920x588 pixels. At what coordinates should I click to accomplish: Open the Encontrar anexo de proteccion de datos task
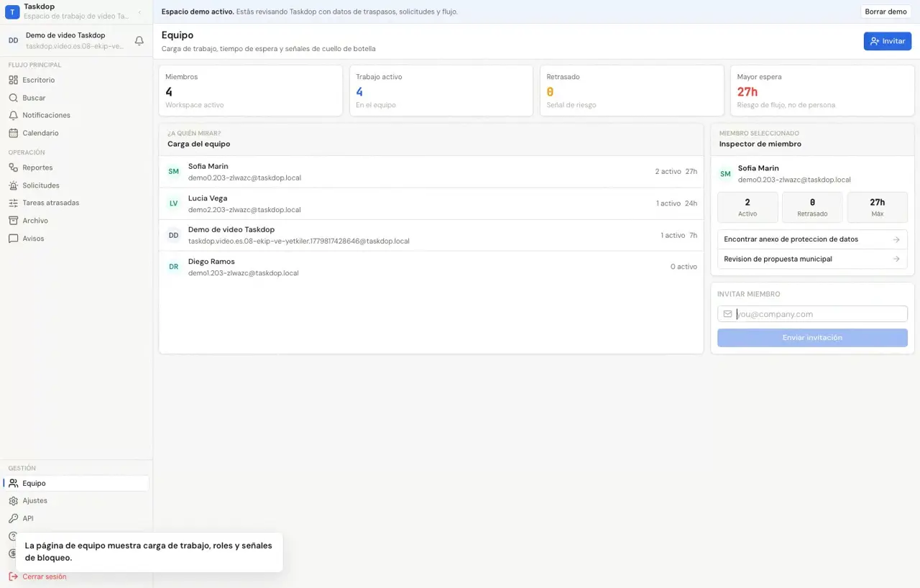coord(812,239)
